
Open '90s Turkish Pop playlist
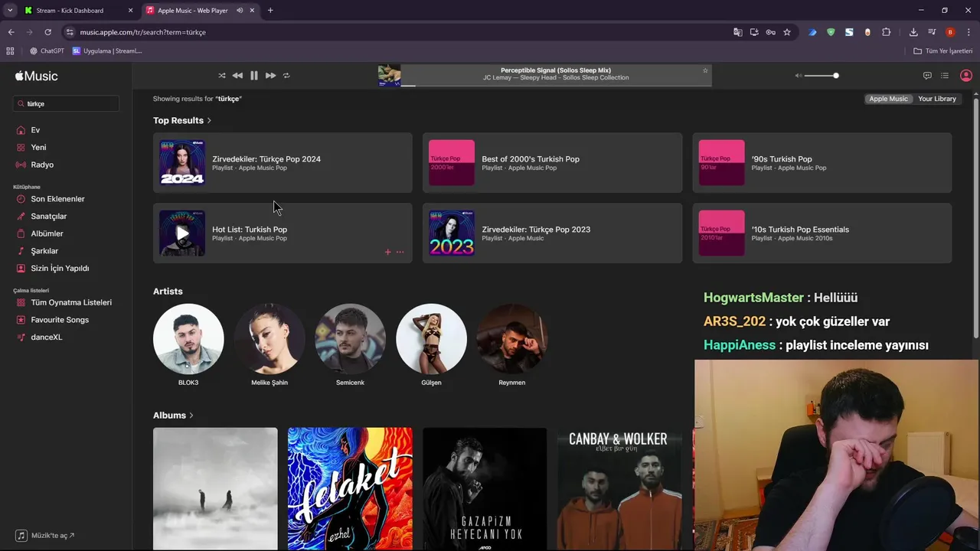pos(822,162)
